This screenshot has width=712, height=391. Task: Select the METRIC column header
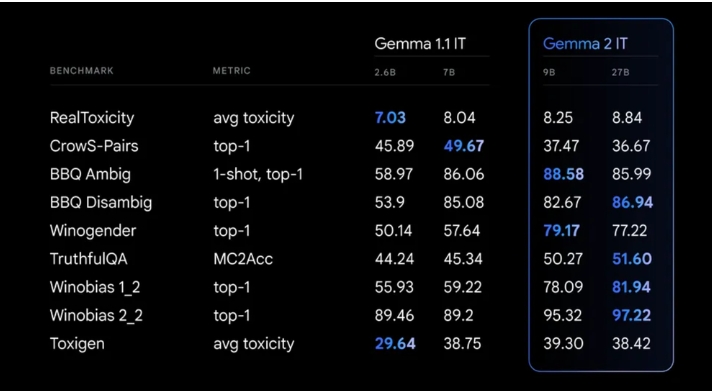coord(232,71)
